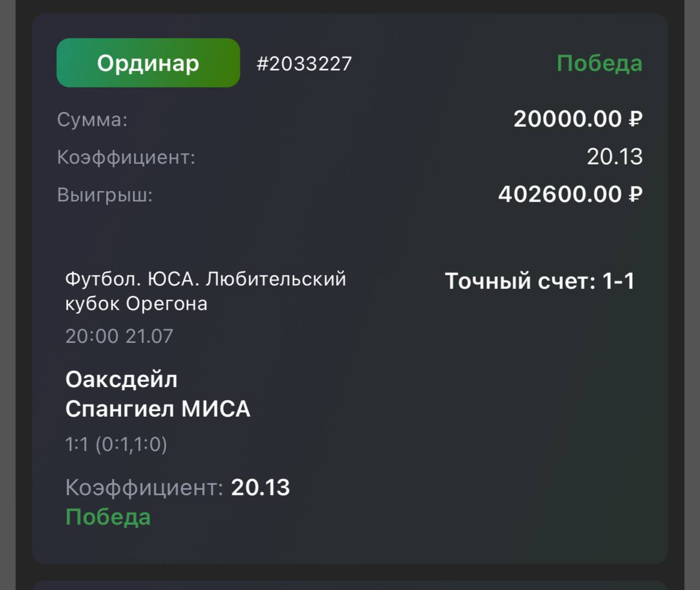Click the Выигрыш label
Viewport: 700px width, 590px height.
[x=104, y=195]
